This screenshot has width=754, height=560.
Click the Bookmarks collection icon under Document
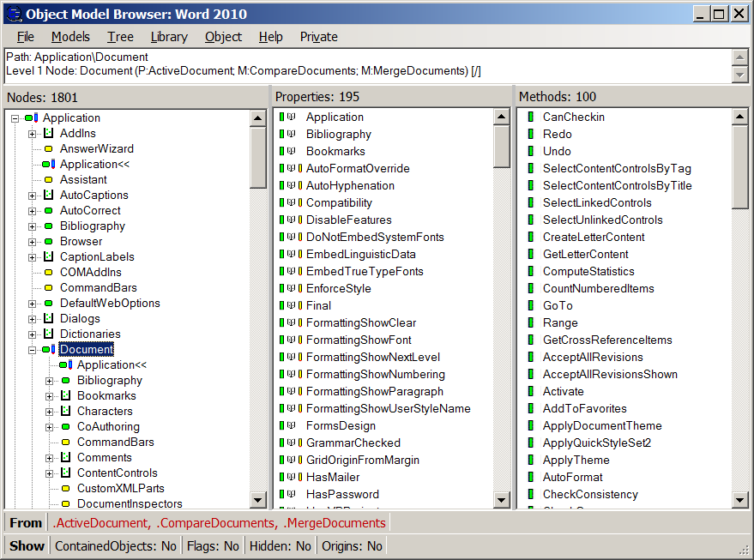[x=66, y=395]
